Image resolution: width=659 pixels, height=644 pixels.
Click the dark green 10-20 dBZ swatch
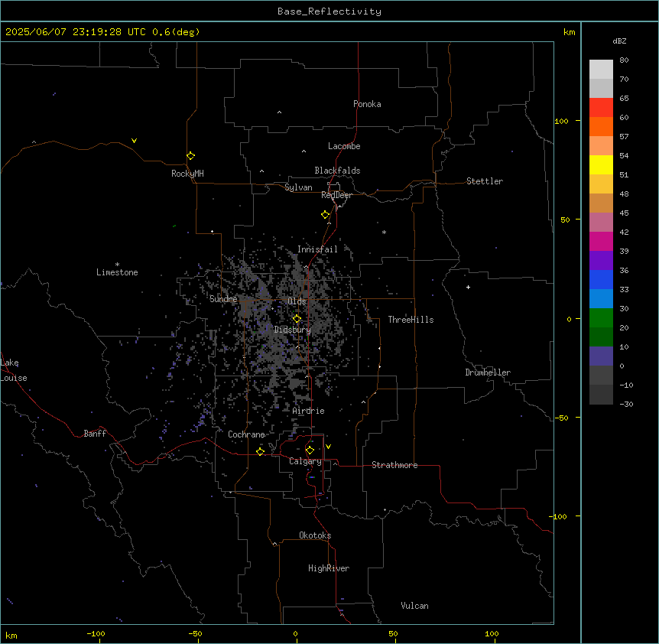tap(601, 337)
